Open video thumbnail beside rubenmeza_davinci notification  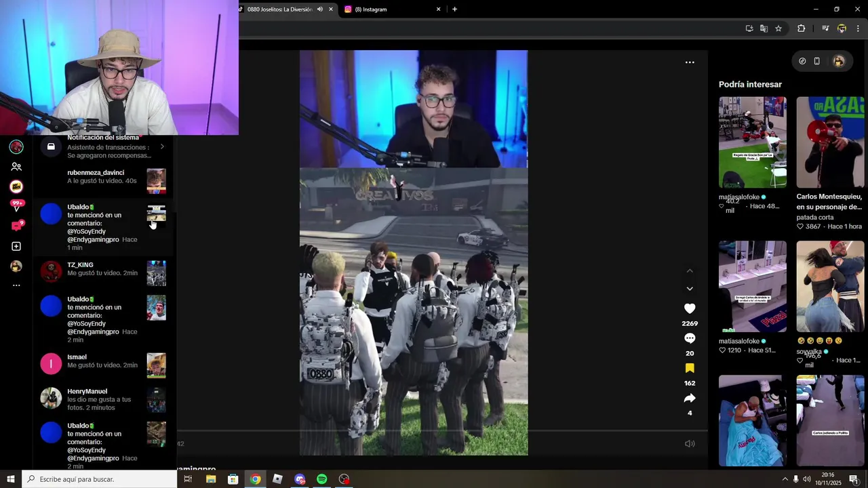click(x=157, y=182)
